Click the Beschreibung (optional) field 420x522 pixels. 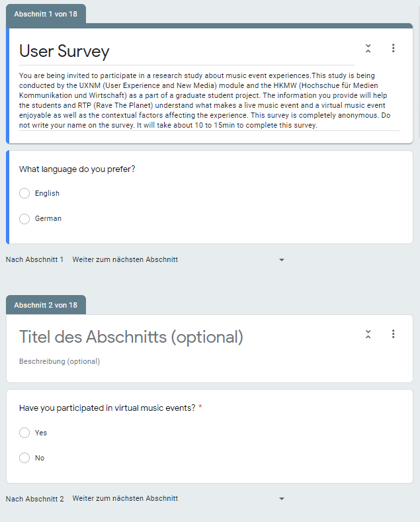60,362
